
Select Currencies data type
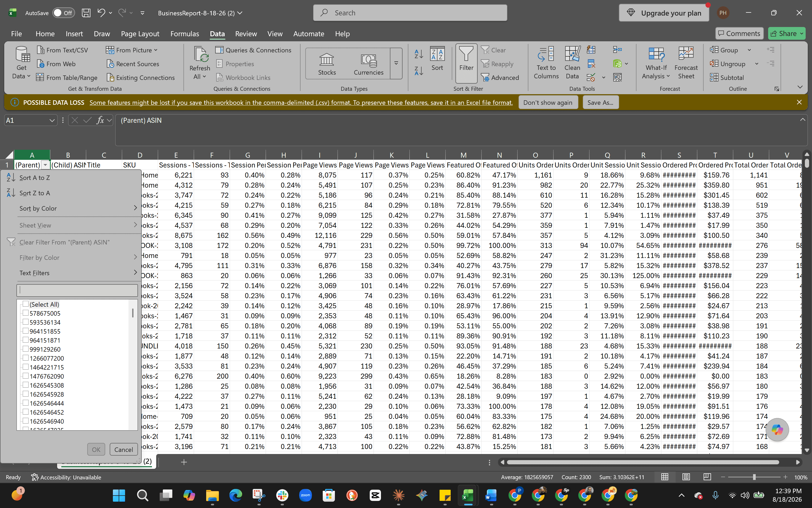click(x=368, y=64)
